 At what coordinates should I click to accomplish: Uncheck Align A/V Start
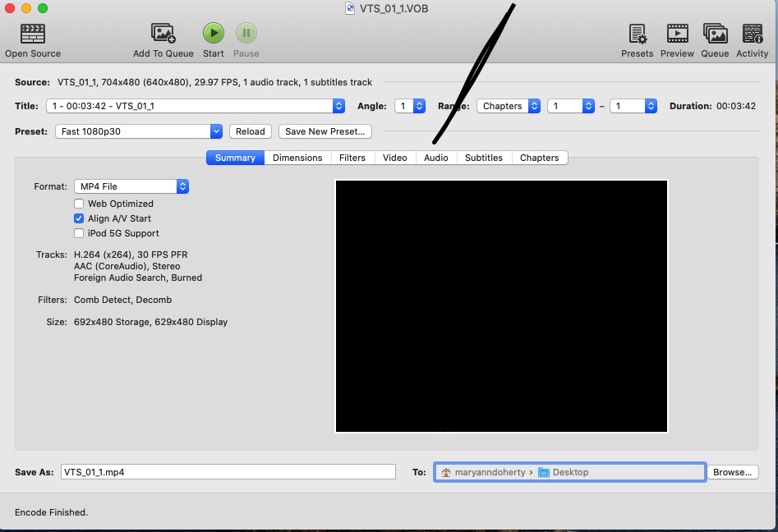pos(79,218)
